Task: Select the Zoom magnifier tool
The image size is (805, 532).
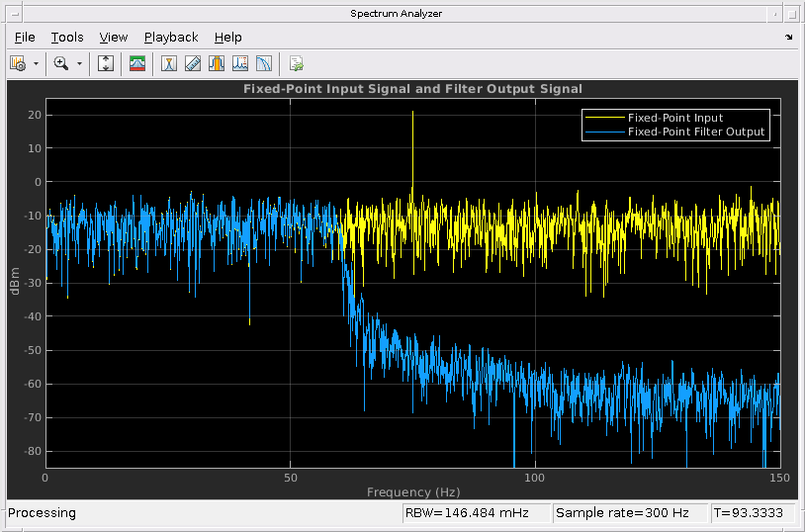Action: [61, 63]
